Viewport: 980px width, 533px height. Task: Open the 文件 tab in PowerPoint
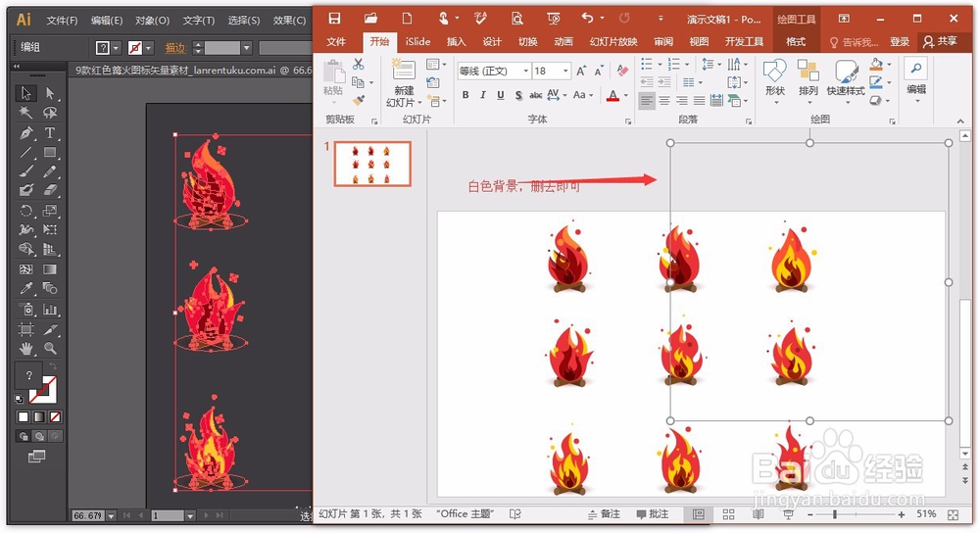click(336, 41)
